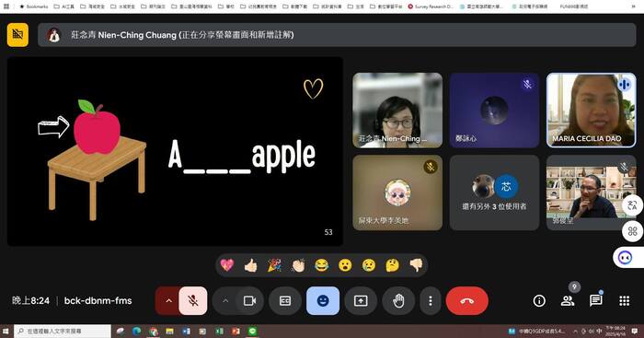Open Excel from the taskbar
The width and height of the screenshot is (644, 338).
[219, 331]
